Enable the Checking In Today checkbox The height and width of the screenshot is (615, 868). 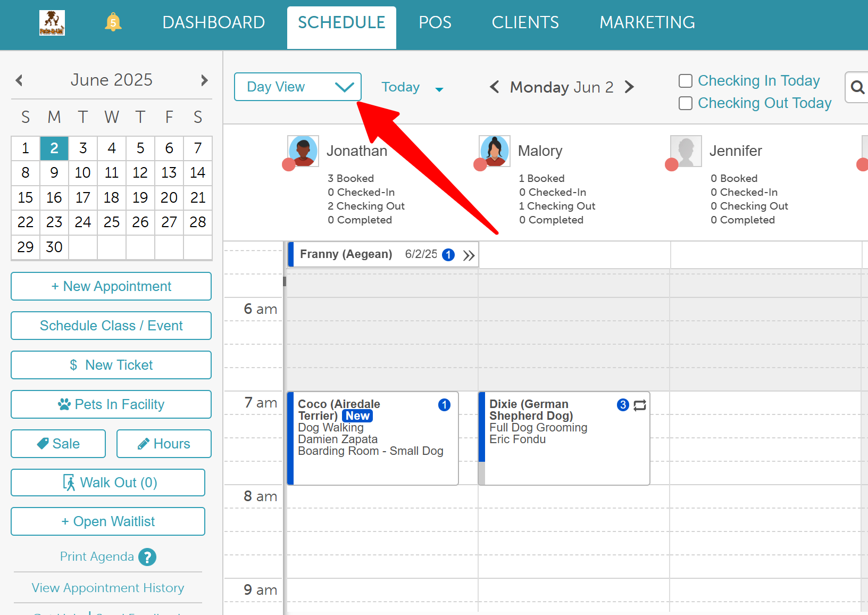pos(686,81)
